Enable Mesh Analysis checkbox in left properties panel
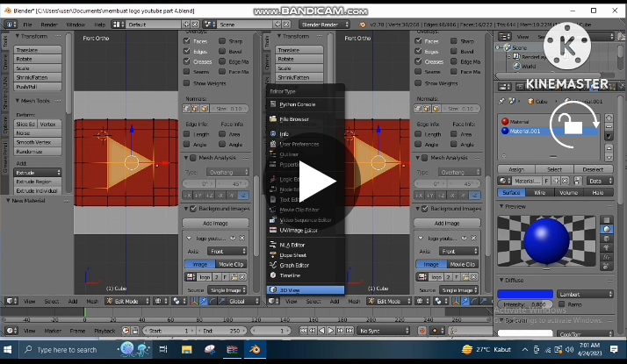 193,158
